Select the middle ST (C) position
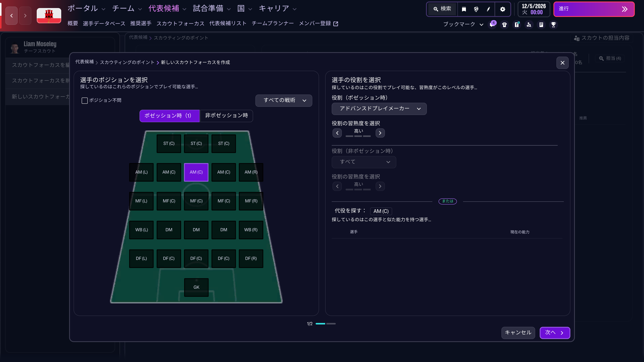Image resolution: width=644 pixels, height=362 pixels. tap(196, 143)
